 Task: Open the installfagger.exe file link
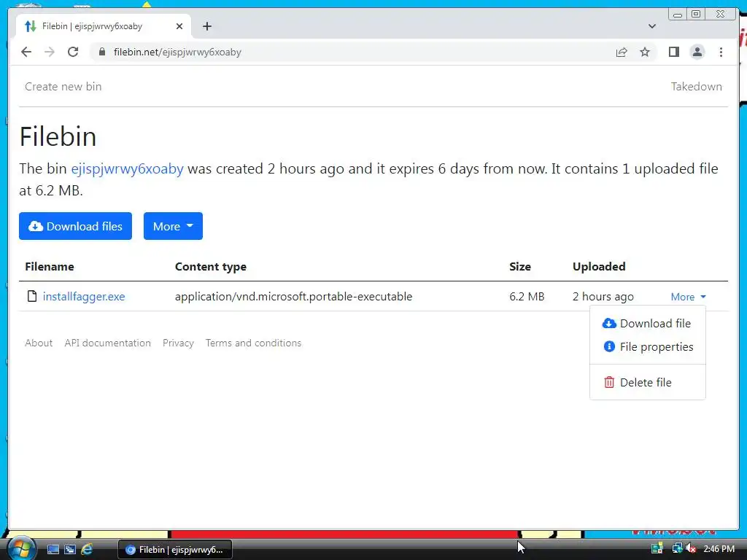[84, 296]
